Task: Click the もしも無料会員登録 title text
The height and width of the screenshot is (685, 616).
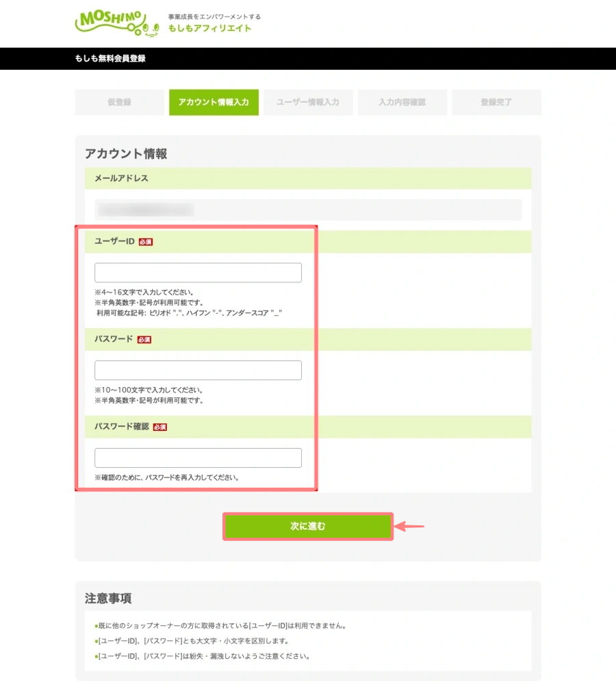Action: [110, 58]
